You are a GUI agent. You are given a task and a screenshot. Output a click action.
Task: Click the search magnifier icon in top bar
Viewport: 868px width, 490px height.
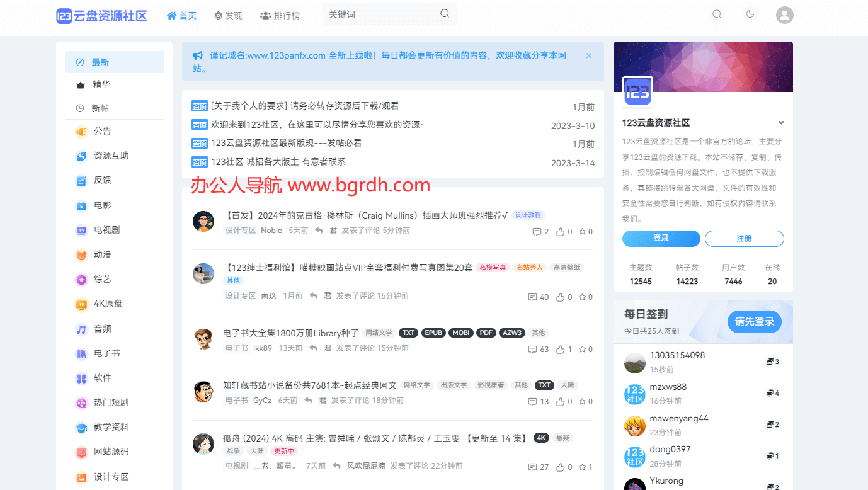point(717,13)
